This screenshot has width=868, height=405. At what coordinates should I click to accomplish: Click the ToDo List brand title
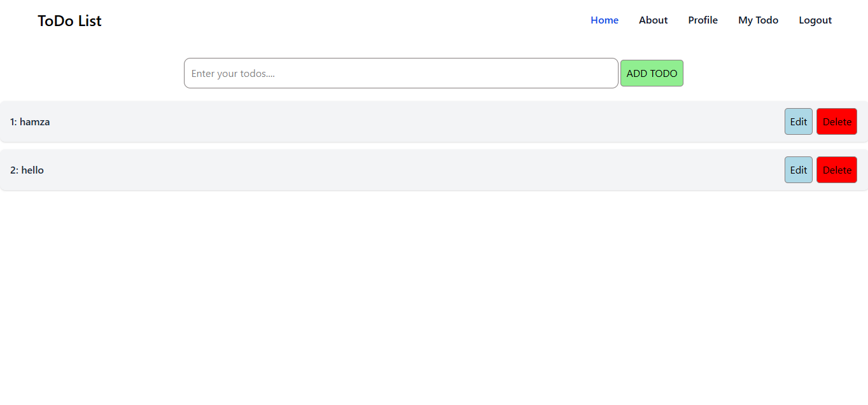coord(69,20)
